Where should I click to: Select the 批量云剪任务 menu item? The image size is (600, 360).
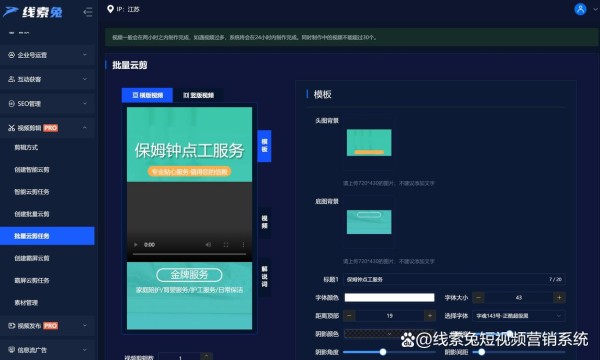[x=47, y=236]
